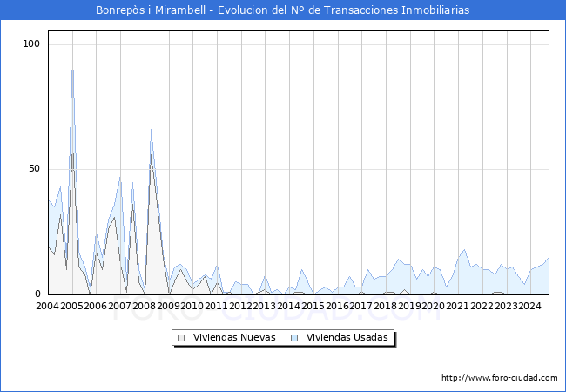Click the 2009 x-axis label
The width and height of the screenshot is (566, 392).
(168, 306)
